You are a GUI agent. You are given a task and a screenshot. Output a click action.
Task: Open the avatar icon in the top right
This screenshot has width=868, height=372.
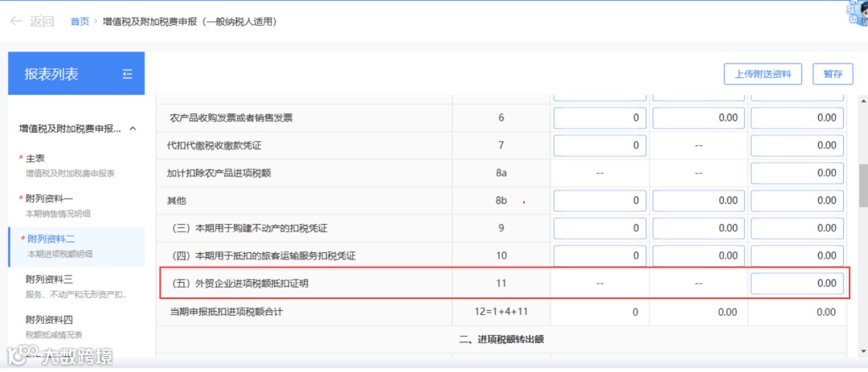tap(858, 14)
